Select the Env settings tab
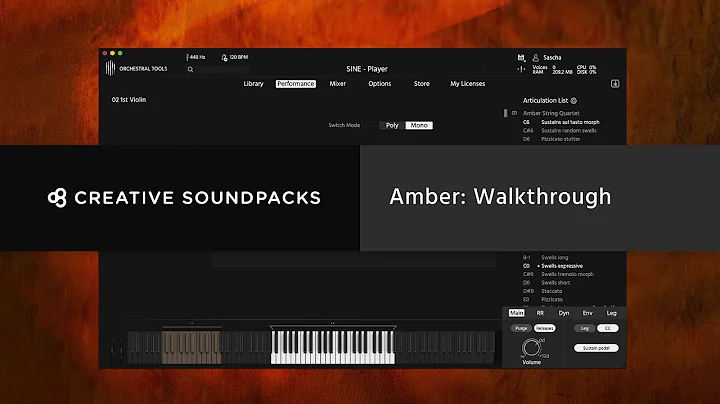The height and width of the screenshot is (404, 720). click(x=588, y=313)
